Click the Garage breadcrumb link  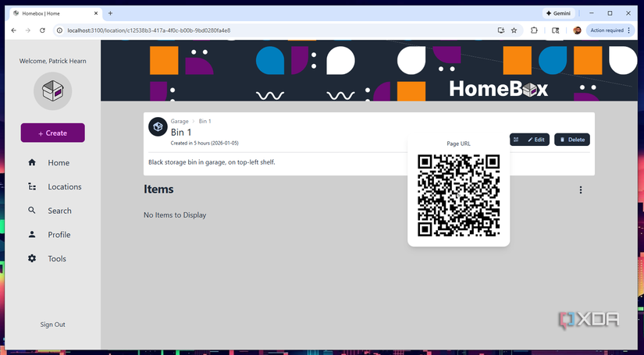click(180, 121)
